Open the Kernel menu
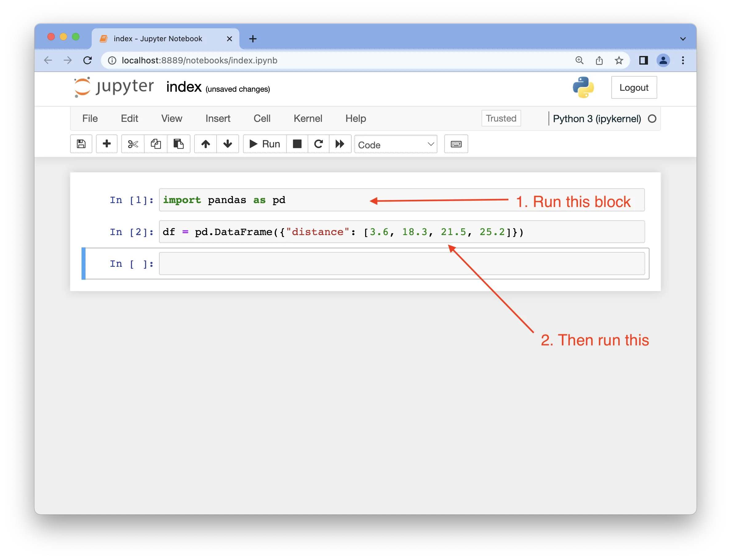The image size is (731, 560). (x=307, y=118)
